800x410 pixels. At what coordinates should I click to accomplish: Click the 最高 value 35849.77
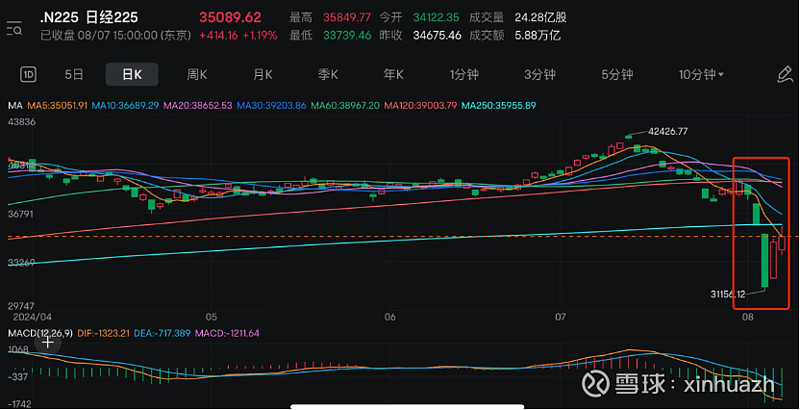[x=347, y=18]
